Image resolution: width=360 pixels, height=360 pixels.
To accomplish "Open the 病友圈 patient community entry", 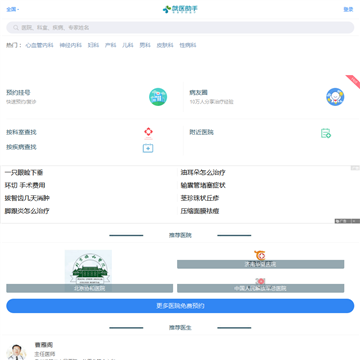I will pyautogui.click(x=199, y=93).
